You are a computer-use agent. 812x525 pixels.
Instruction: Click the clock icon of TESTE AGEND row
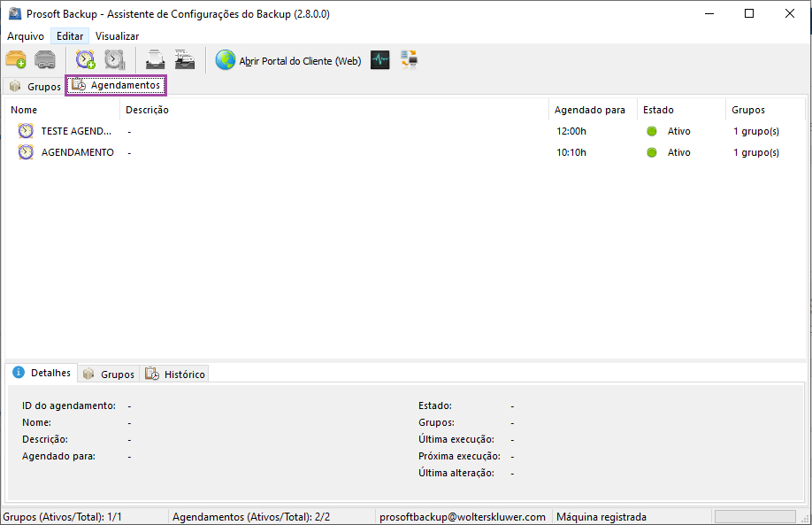(26, 131)
